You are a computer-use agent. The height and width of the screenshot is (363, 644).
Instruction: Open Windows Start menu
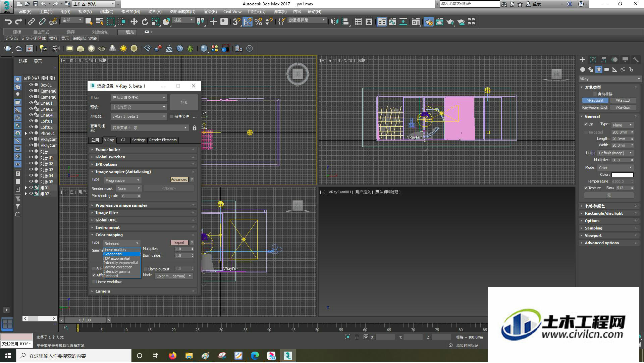click(x=8, y=356)
